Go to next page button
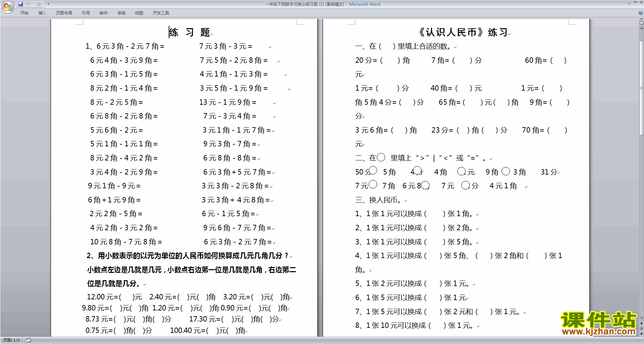644x344 pixels. [x=641, y=334]
